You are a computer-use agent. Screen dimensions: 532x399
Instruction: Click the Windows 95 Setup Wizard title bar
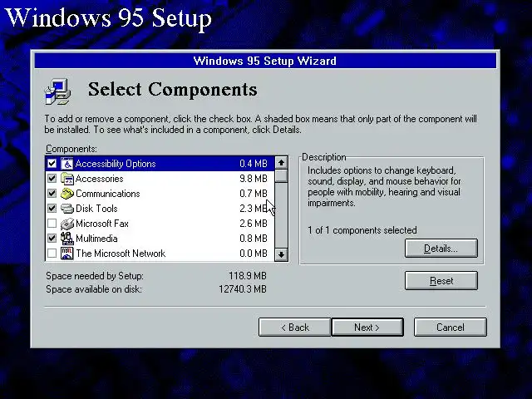265,61
